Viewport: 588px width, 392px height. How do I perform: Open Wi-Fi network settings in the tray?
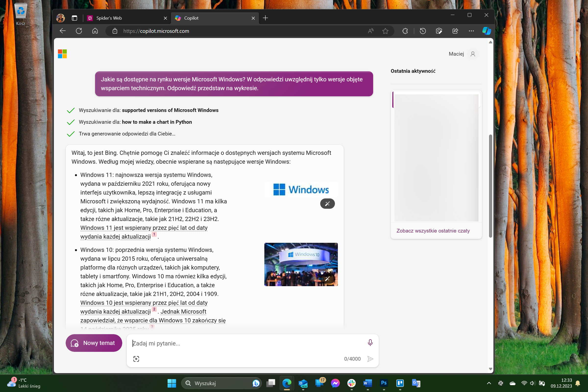coord(524,383)
